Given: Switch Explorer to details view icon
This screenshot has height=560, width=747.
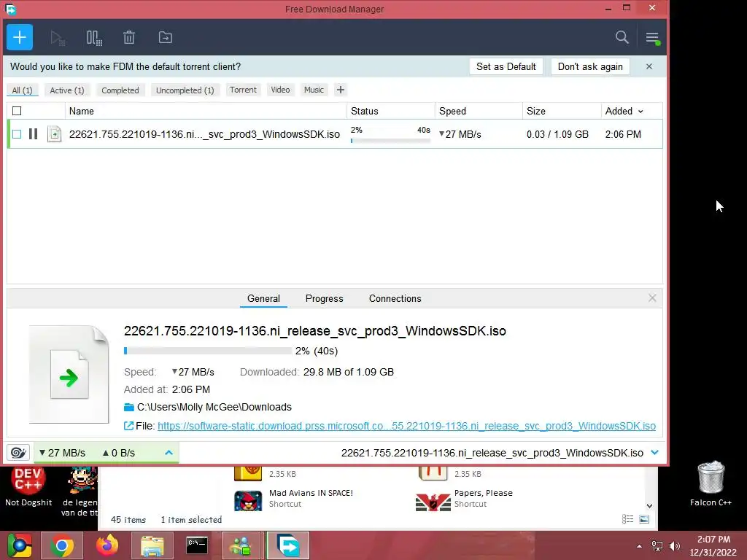Looking at the screenshot, I should (627, 519).
